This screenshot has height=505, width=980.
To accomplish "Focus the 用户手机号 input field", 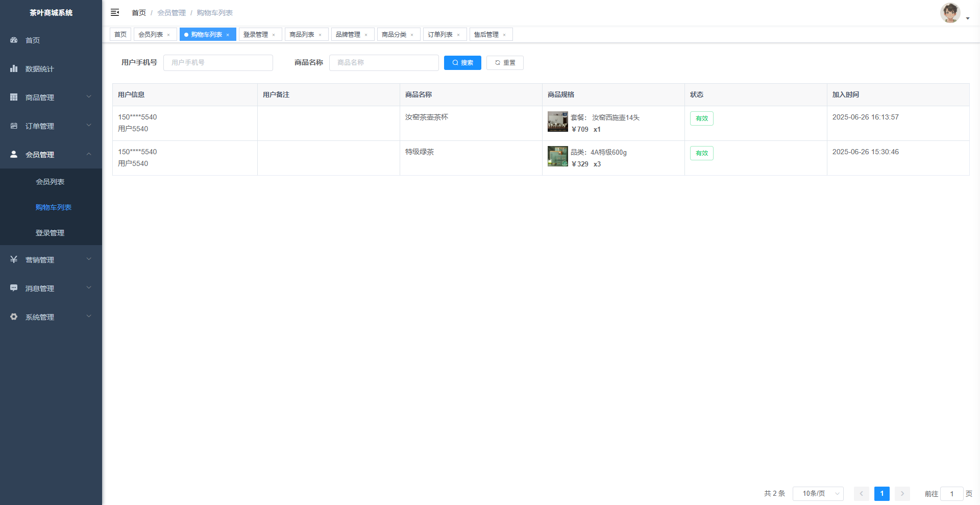I will tap(218, 63).
